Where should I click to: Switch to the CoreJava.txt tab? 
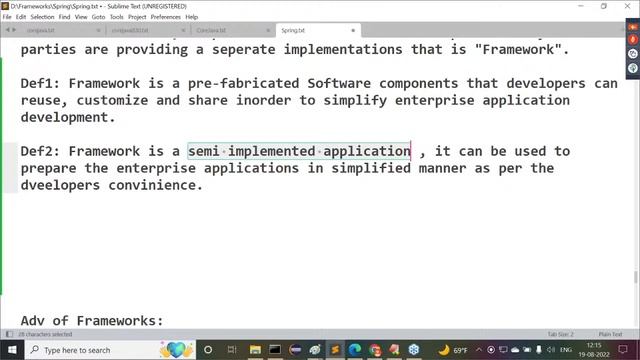211,30
